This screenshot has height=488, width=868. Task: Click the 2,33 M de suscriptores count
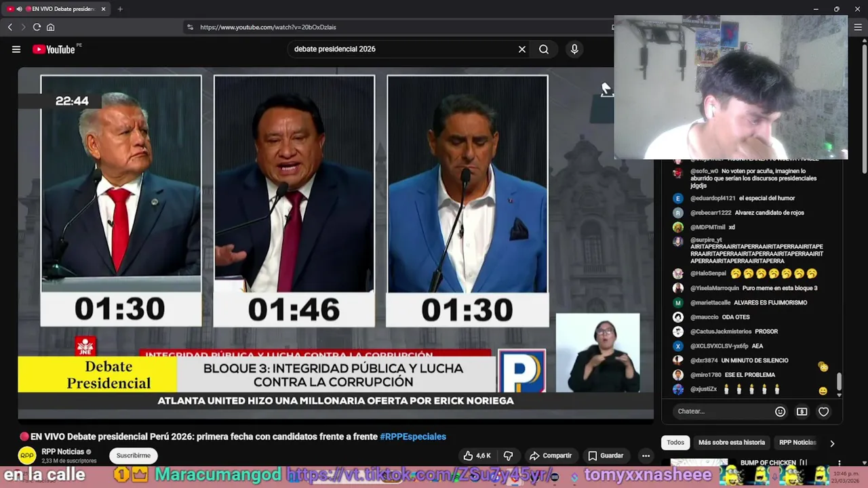pyautogui.click(x=69, y=461)
